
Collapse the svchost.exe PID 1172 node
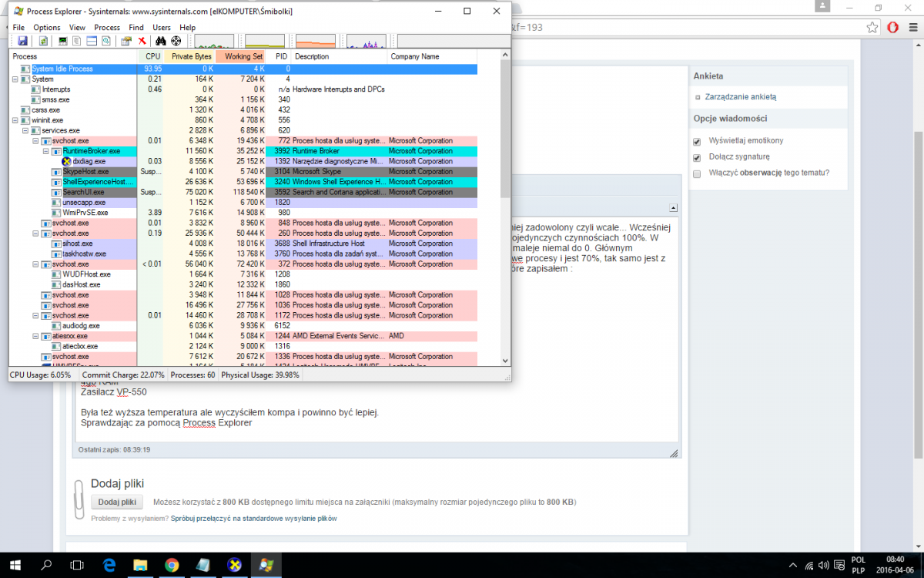(x=35, y=316)
